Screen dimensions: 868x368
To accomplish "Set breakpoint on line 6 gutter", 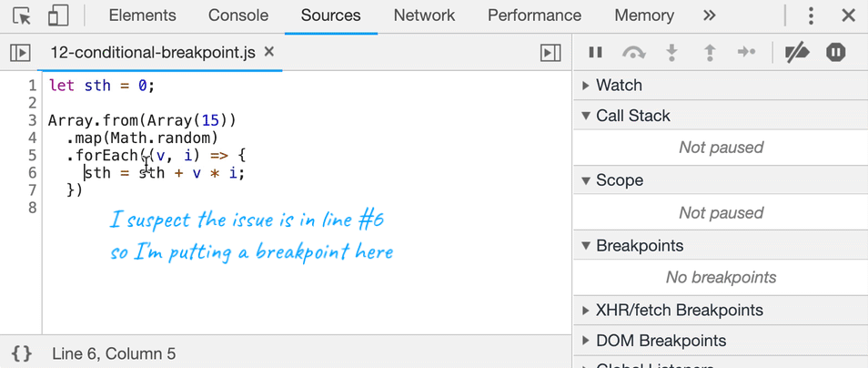I will (32, 173).
